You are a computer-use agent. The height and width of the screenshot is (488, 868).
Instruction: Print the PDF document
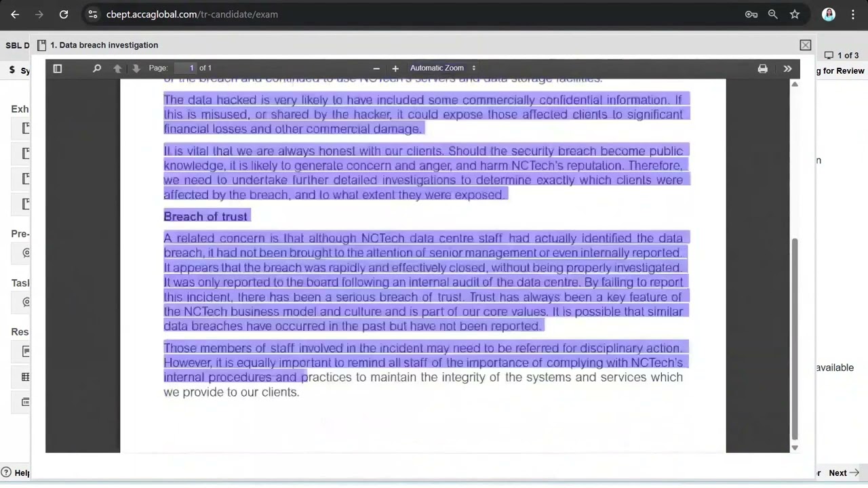(763, 68)
